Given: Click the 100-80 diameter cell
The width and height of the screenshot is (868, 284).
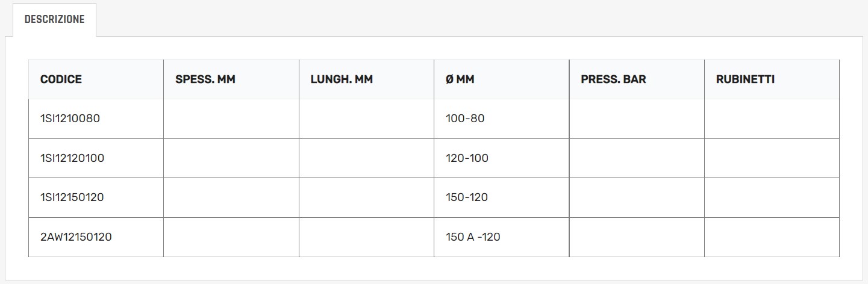Looking at the screenshot, I should click(x=465, y=119).
